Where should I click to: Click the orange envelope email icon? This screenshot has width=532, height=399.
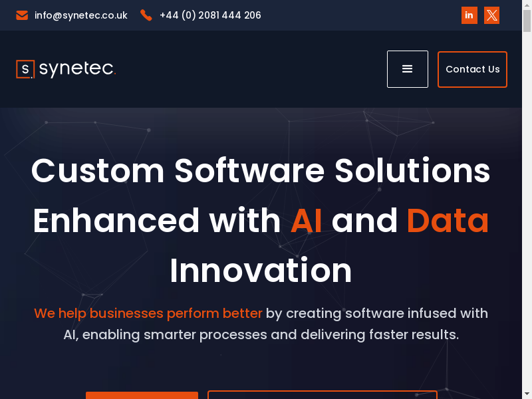click(22, 15)
